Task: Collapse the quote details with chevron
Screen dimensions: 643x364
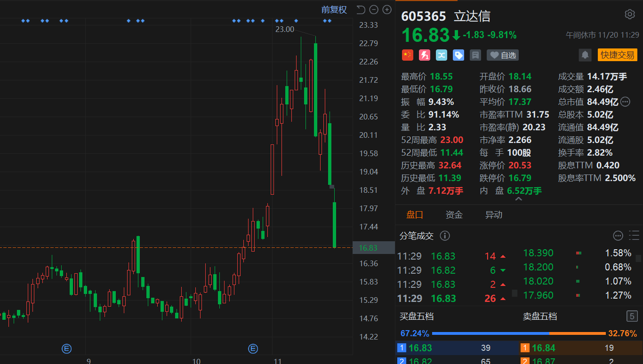Action: pyautogui.click(x=519, y=199)
